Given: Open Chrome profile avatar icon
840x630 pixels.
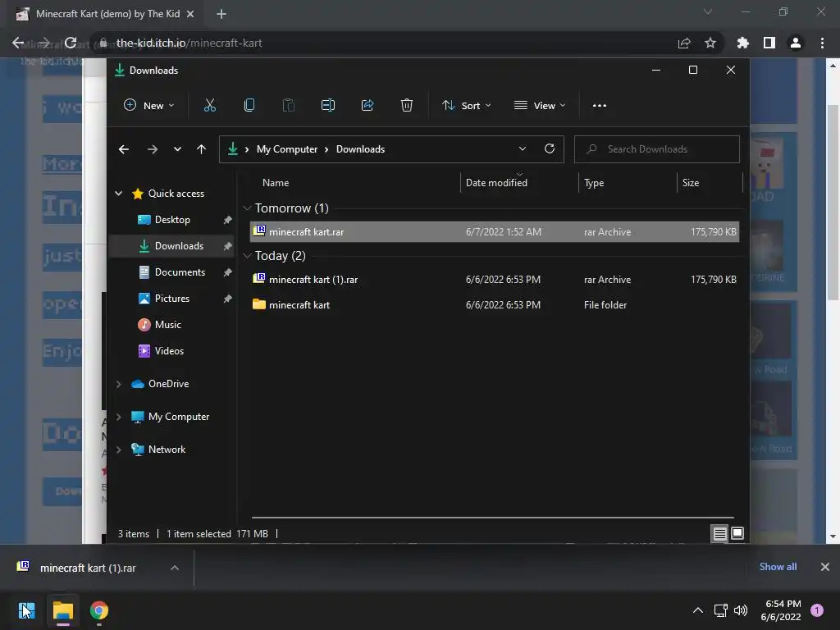Looking at the screenshot, I should (796, 43).
